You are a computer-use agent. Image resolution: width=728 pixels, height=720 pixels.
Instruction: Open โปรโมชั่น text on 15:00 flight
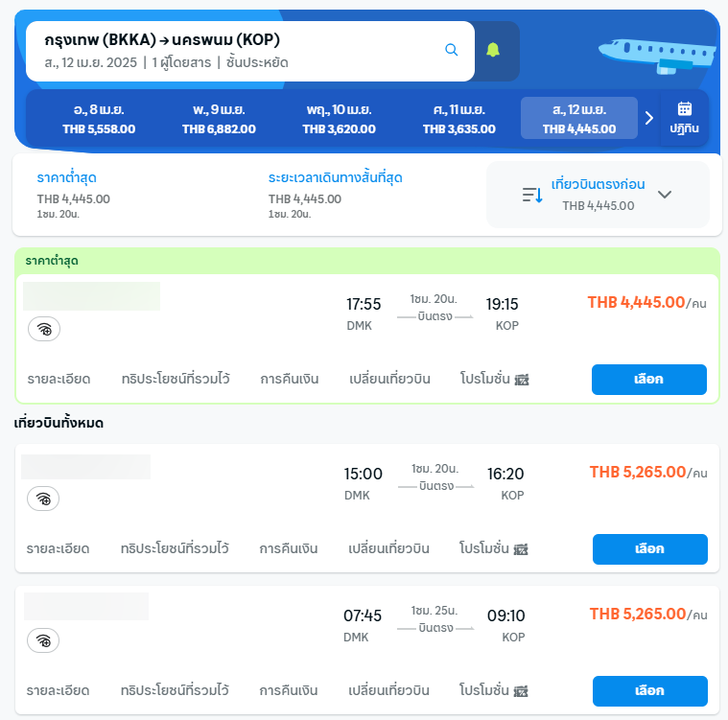(484, 547)
